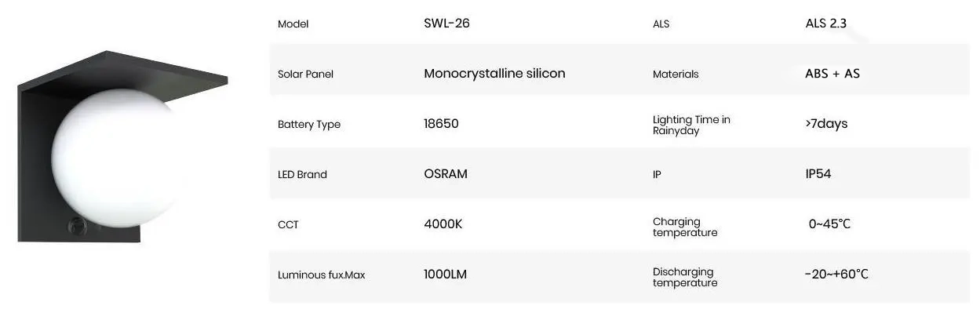The image size is (980, 320).
Task: Select the SWL-26 model value
Action: point(446,24)
